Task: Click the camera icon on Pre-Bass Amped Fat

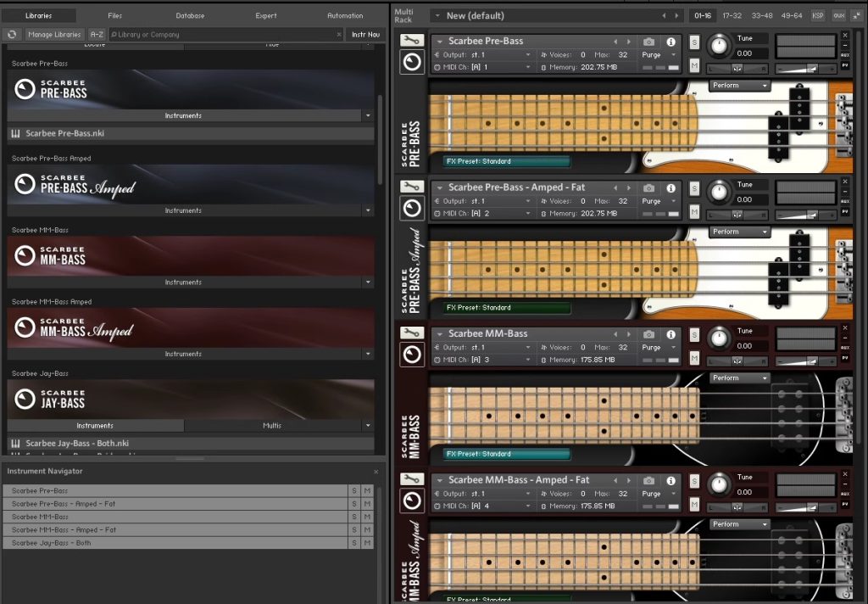Action: 648,187
